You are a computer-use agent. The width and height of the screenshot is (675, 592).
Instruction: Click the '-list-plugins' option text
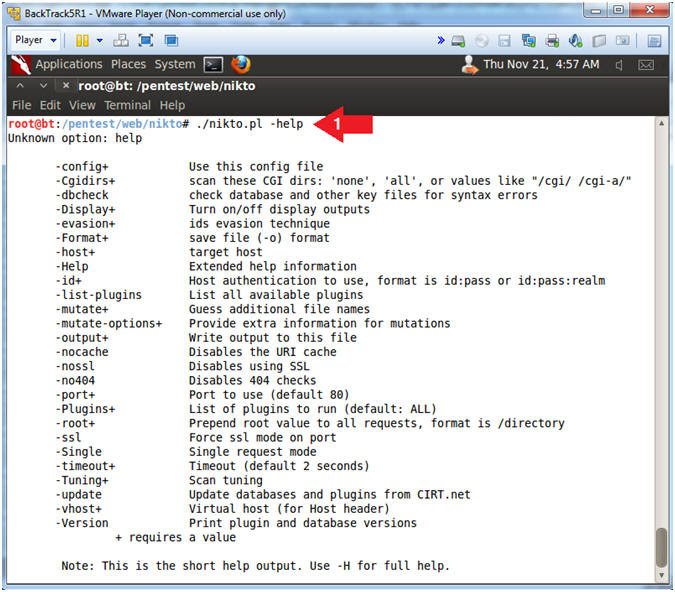(x=99, y=295)
